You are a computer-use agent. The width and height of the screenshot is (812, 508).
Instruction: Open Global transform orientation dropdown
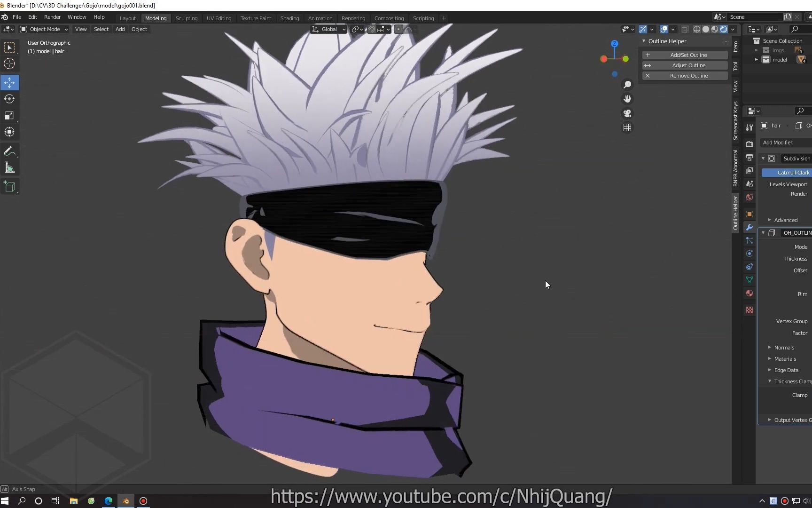(329, 29)
